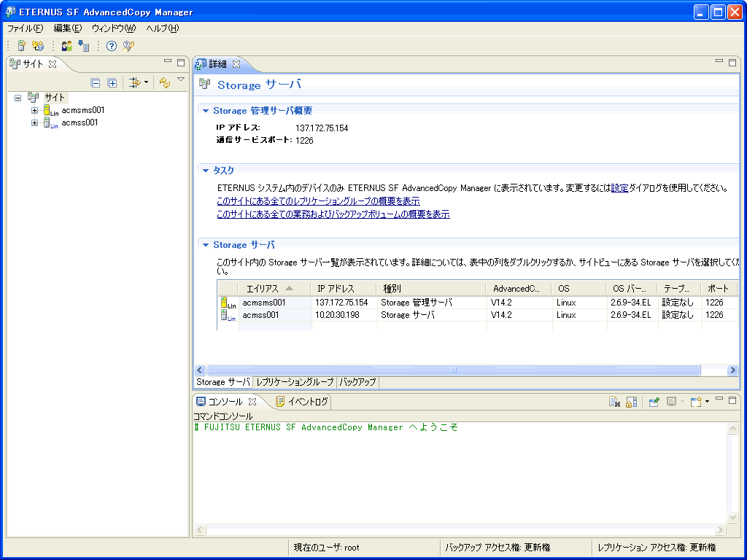Sort table by OS column header
The image size is (747, 560).
pos(578,289)
